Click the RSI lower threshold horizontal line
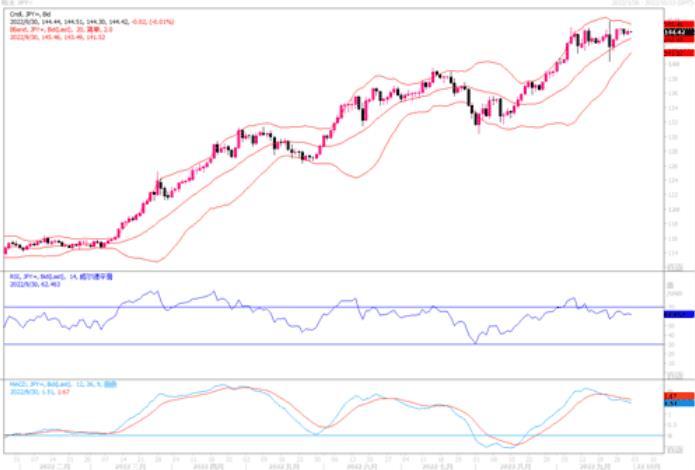The width and height of the screenshot is (695, 470). (x=333, y=344)
